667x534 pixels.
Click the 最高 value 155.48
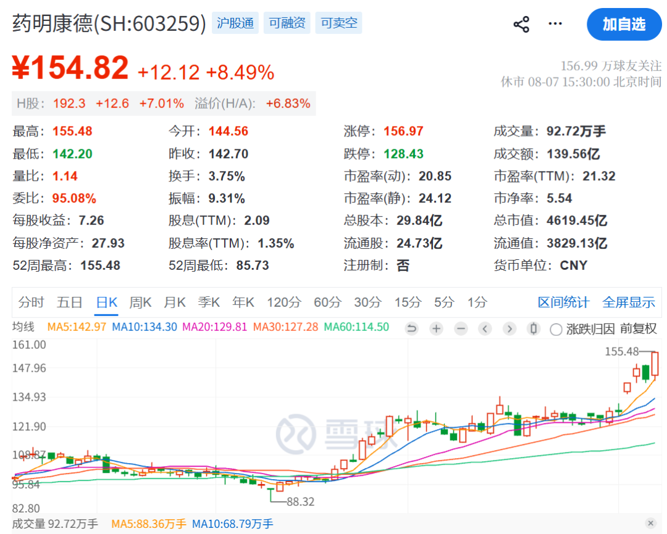click(72, 131)
